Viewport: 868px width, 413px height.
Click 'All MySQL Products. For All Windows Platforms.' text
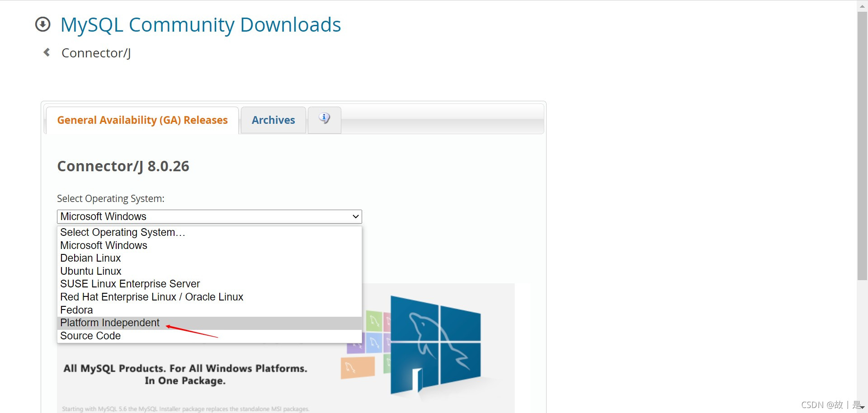[x=185, y=368]
